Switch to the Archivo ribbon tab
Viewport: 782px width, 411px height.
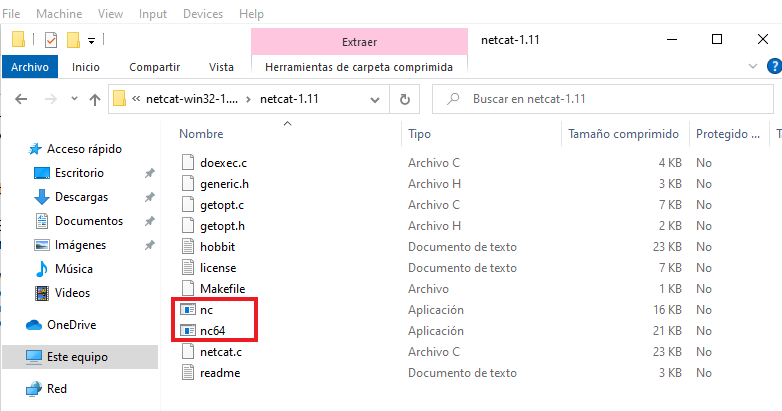(30, 67)
